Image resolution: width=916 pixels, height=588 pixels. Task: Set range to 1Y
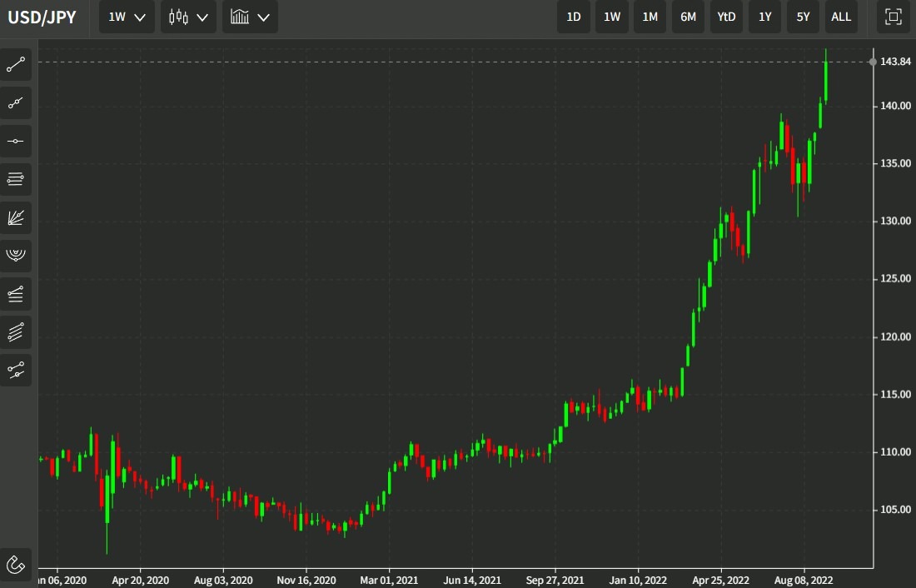coord(764,17)
